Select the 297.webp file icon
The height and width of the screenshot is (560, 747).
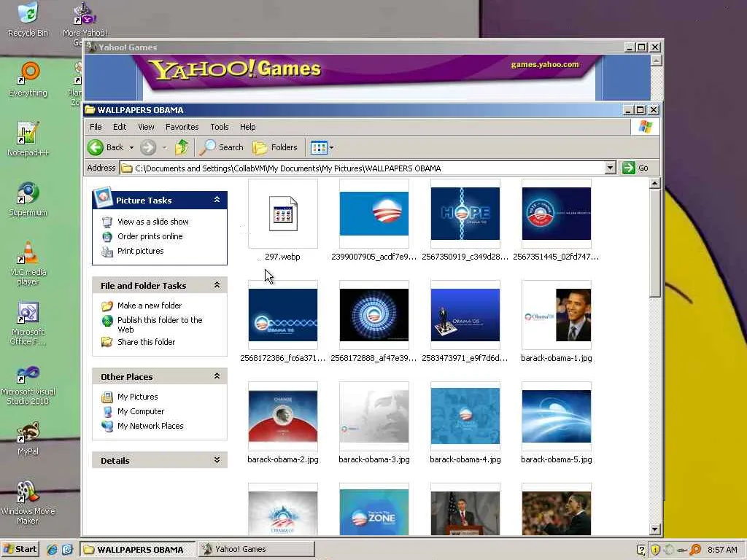(283, 214)
